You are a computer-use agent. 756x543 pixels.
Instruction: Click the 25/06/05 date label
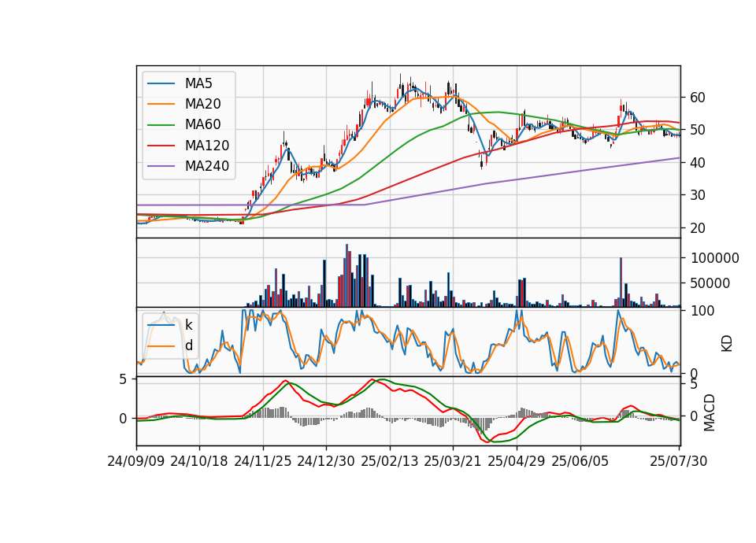580,461
